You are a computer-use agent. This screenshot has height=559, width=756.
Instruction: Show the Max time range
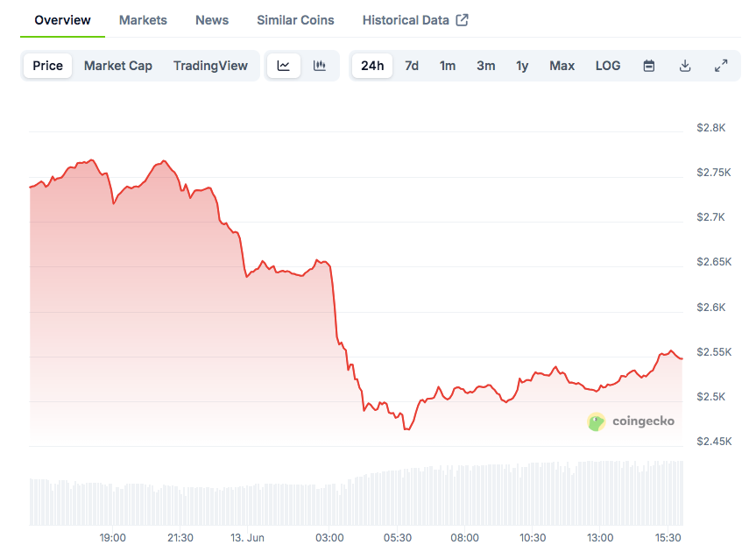(562, 66)
